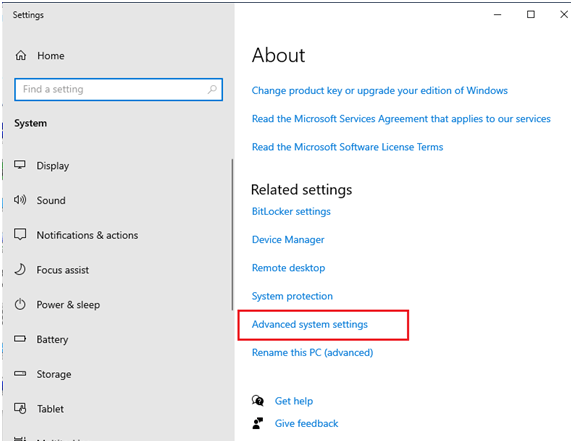Click the Give feedback person icon
This screenshot has height=443, width=573.
click(258, 423)
